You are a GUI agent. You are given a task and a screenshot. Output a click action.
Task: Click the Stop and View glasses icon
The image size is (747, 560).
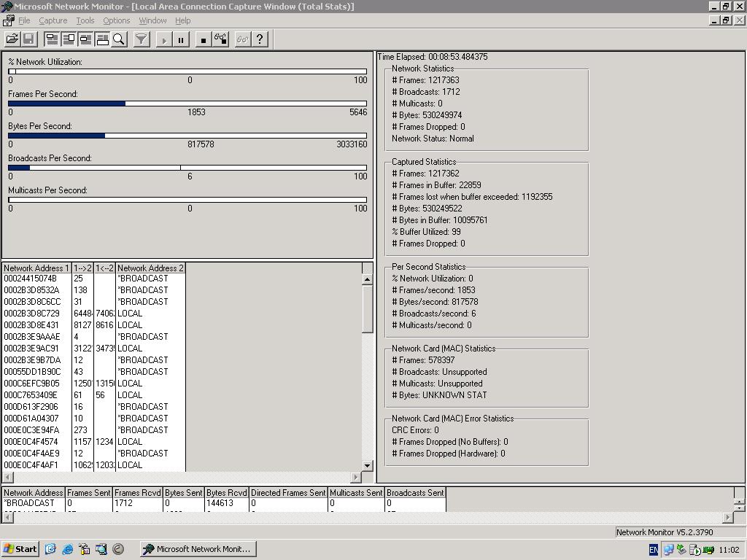(220, 39)
